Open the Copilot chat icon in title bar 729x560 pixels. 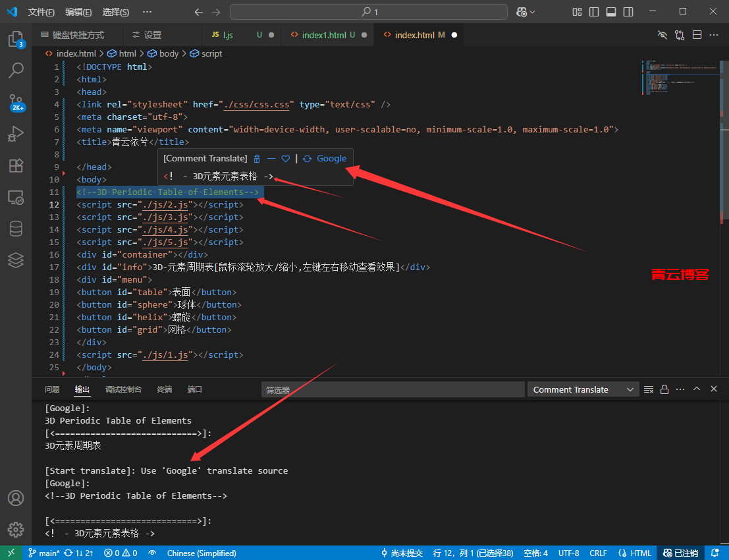pyautogui.click(x=522, y=12)
